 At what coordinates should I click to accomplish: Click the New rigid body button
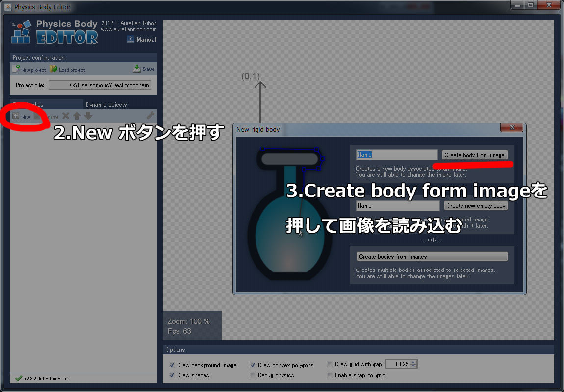tap(21, 116)
